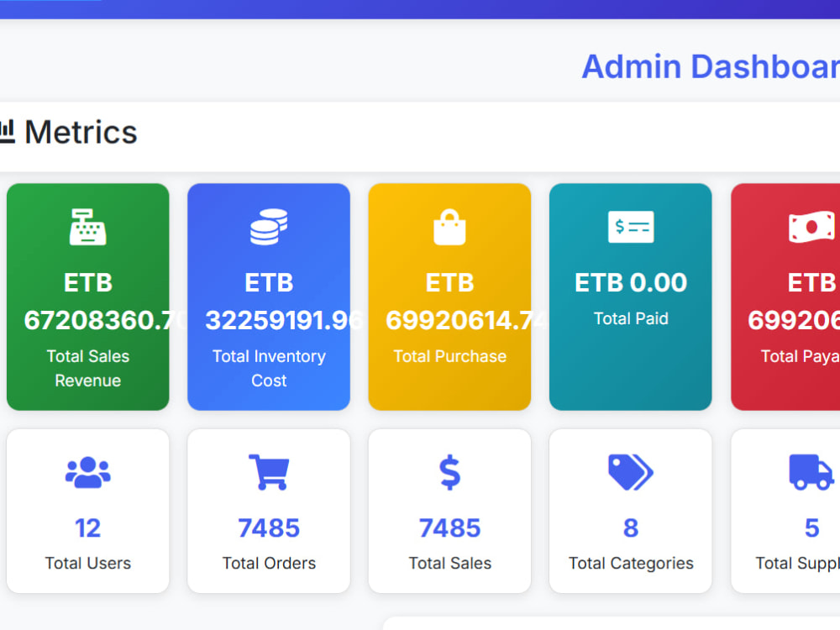Click the truck icon above Total Suppliers
Screen dimensions: 840x630
click(x=811, y=472)
